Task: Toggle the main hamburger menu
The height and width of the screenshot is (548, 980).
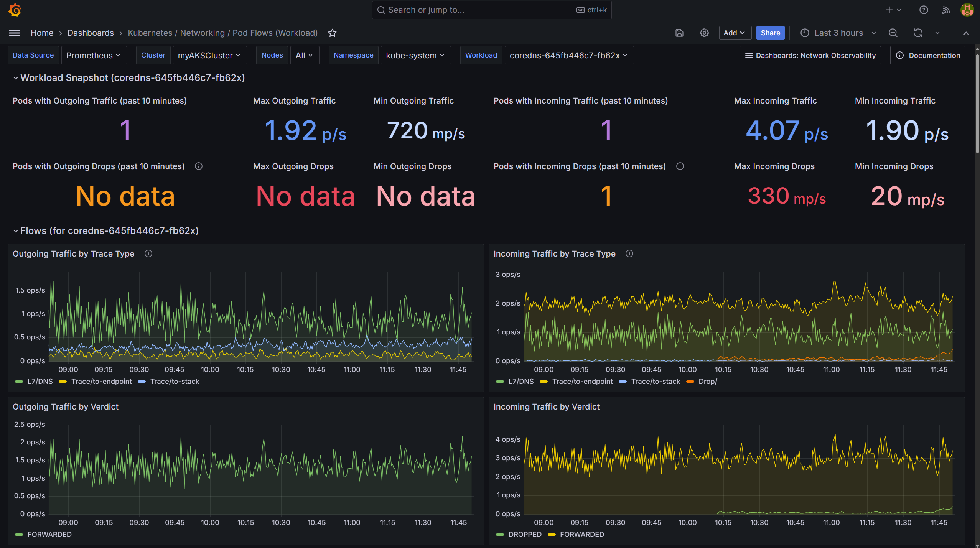Action: click(x=15, y=33)
